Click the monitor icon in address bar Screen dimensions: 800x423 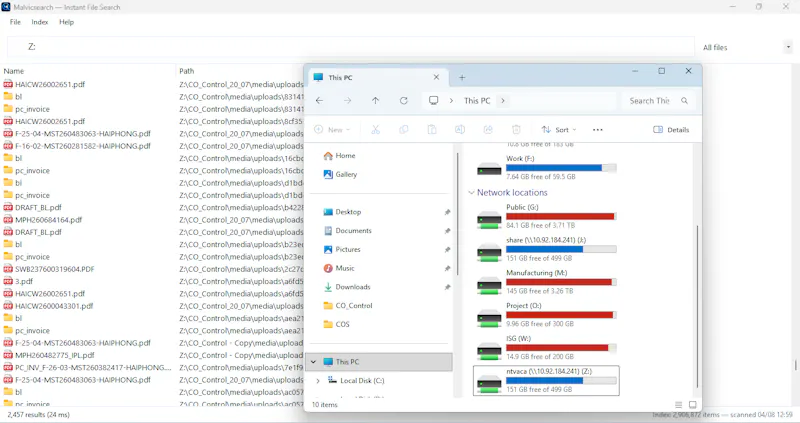[433, 101]
